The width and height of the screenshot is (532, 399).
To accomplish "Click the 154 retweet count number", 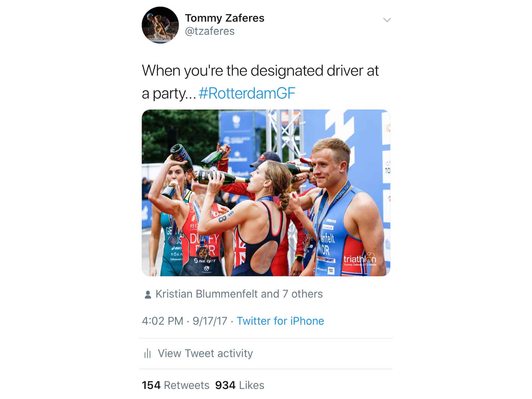I will [151, 385].
